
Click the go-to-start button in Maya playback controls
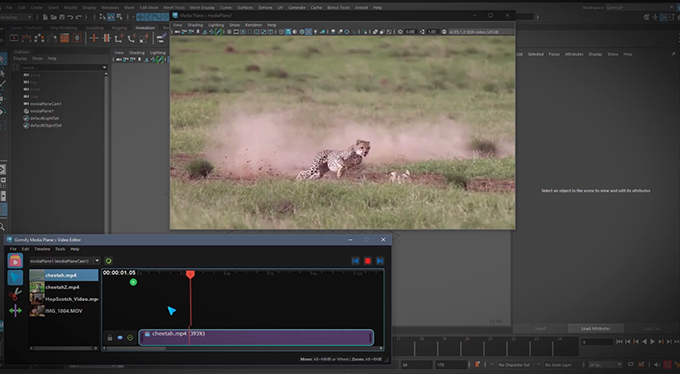(619, 342)
